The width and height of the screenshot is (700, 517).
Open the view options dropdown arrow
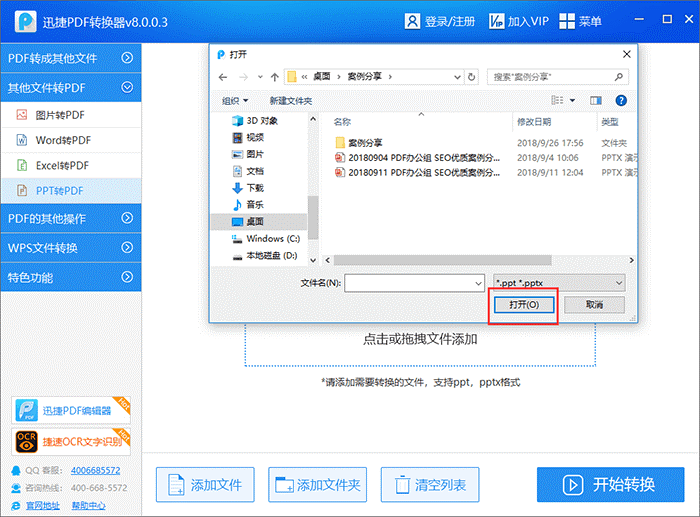572,100
